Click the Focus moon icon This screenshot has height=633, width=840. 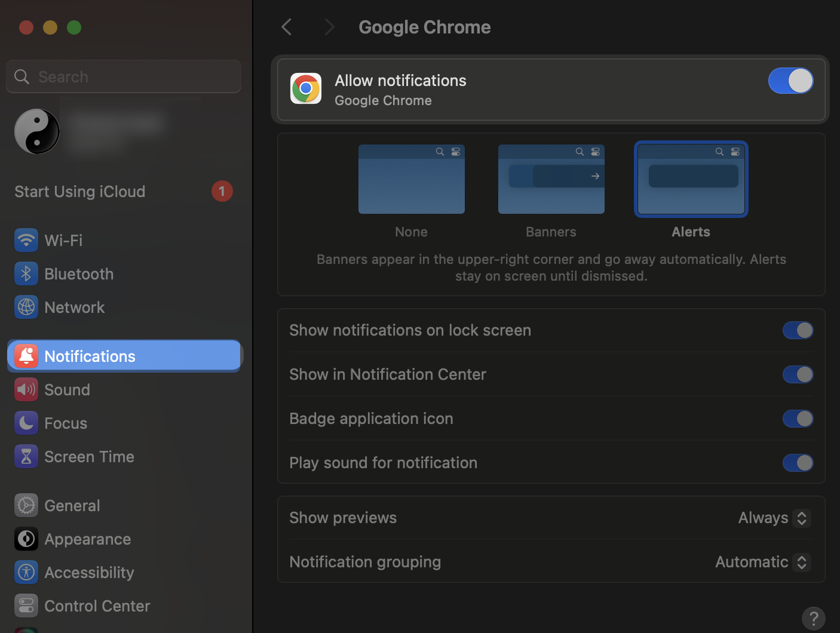(26, 423)
